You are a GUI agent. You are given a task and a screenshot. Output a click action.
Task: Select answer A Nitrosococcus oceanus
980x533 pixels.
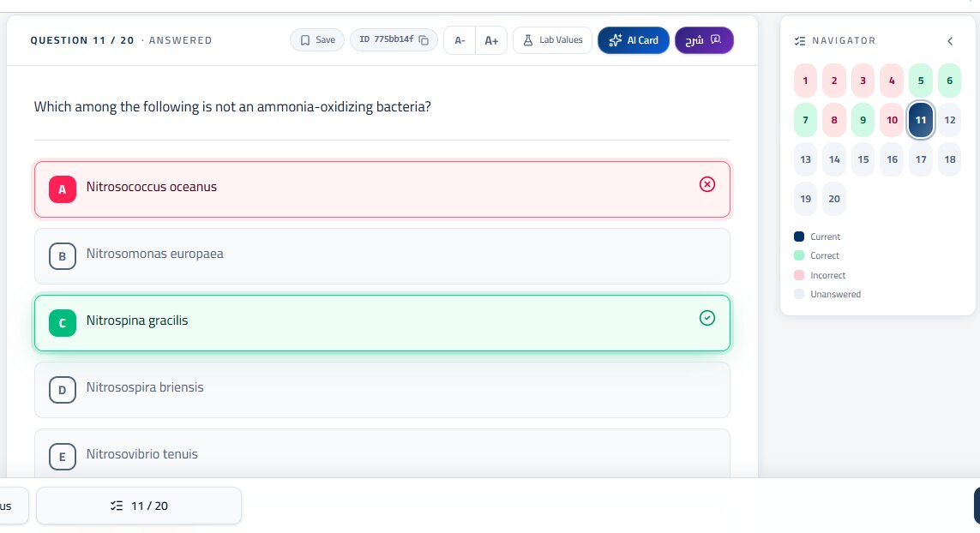tap(382, 189)
